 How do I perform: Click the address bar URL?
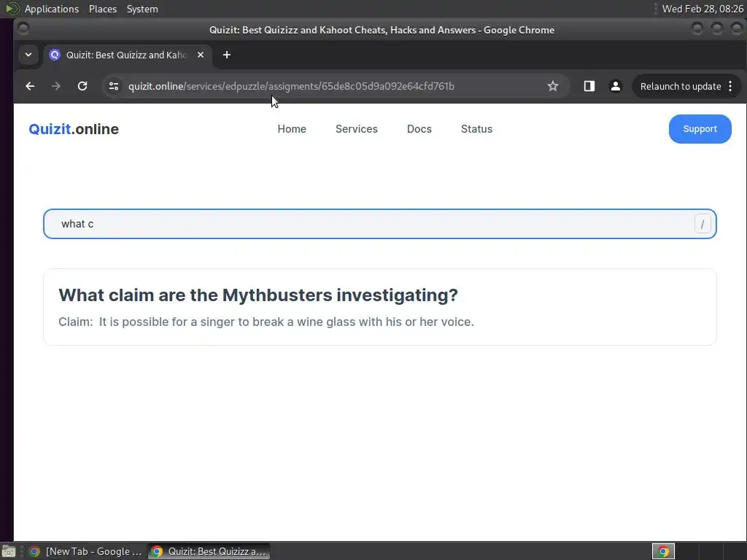291,86
